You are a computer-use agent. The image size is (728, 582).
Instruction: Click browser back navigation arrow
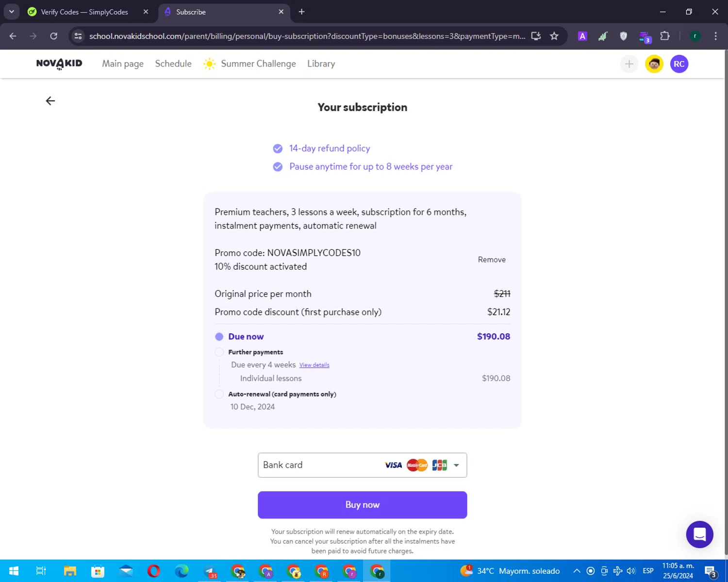point(13,36)
